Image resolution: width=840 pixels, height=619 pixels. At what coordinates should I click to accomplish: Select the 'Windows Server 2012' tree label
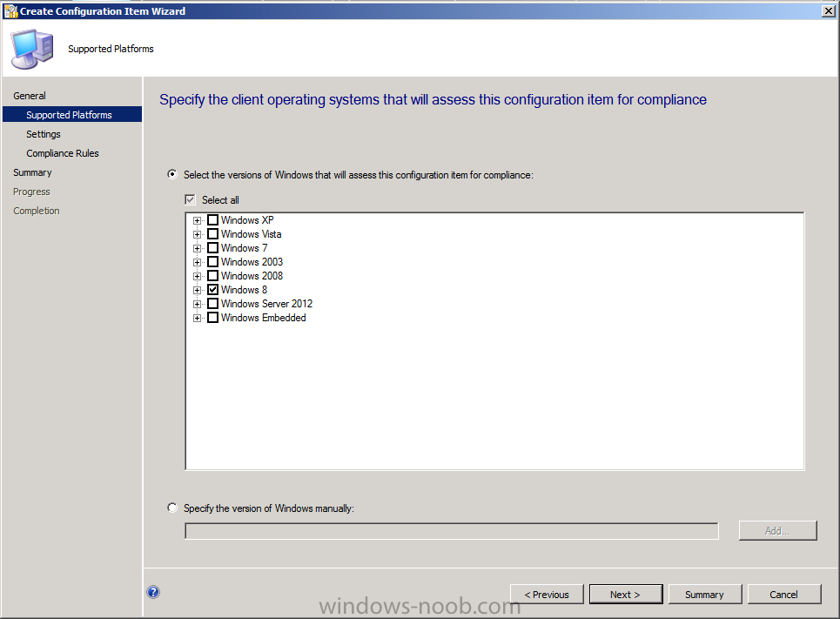pos(266,303)
